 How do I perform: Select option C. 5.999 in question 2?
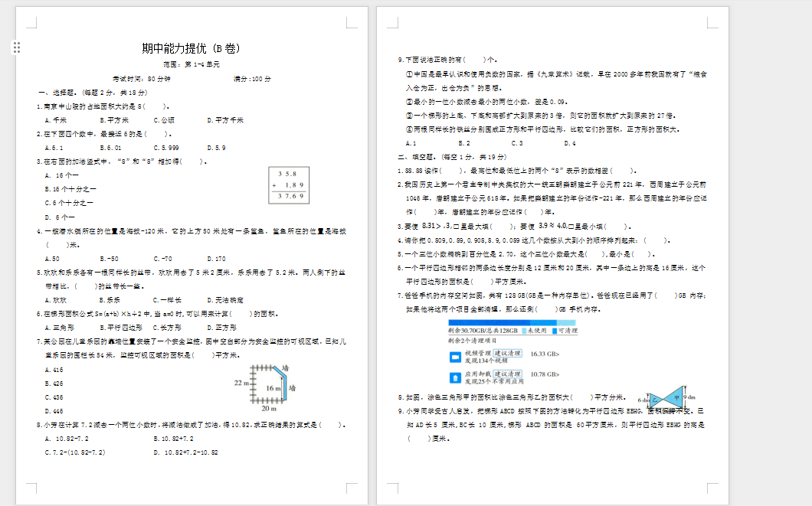click(166, 148)
